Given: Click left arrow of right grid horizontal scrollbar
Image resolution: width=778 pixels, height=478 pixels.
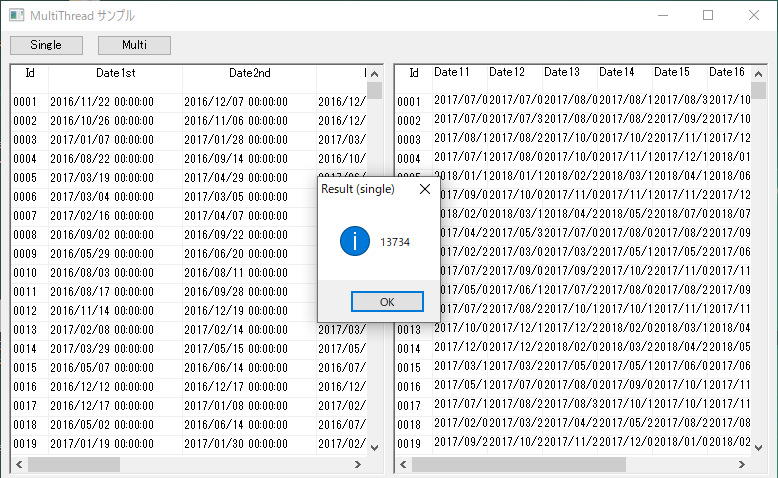Looking at the screenshot, I should (x=403, y=464).
